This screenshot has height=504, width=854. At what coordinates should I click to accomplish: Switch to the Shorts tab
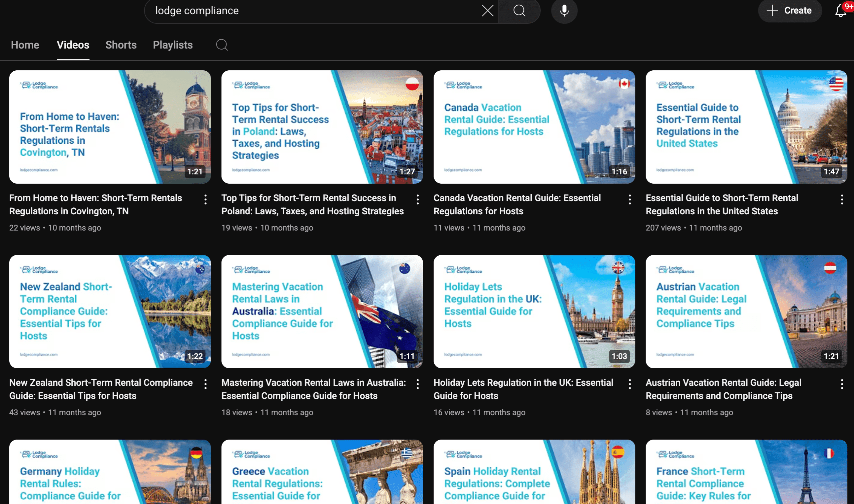[x=121, y=45]
